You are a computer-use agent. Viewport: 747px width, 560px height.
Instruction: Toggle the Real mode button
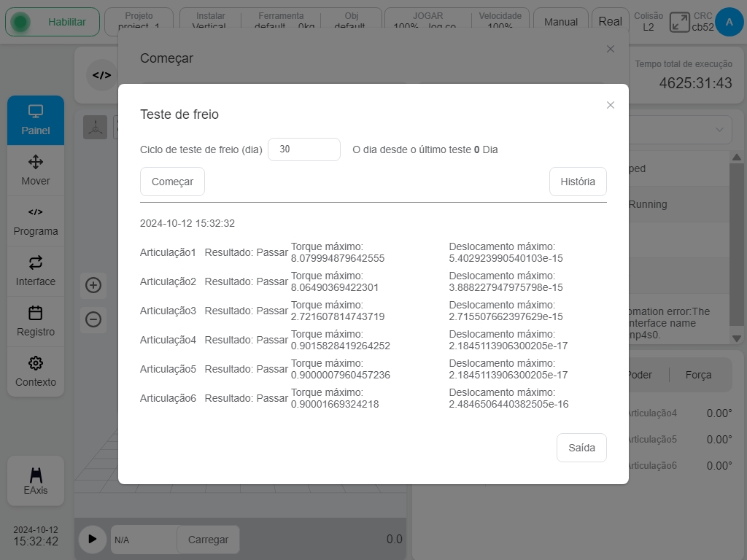(610, 22)
